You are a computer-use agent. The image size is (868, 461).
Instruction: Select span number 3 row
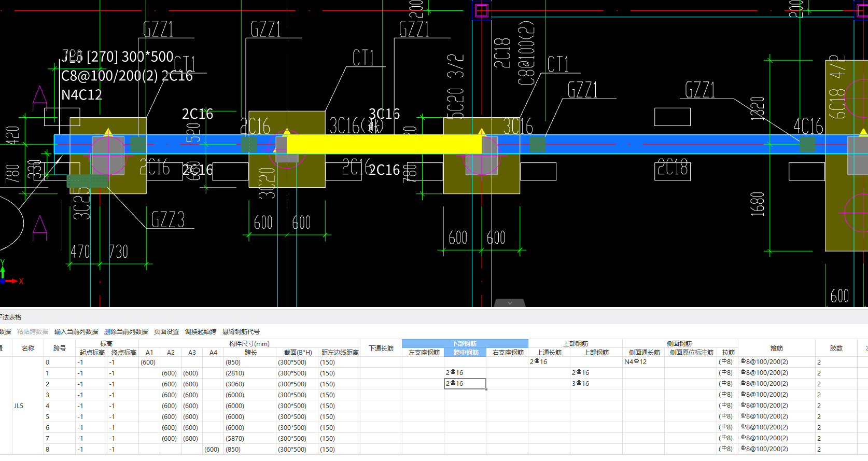[60, 395]
